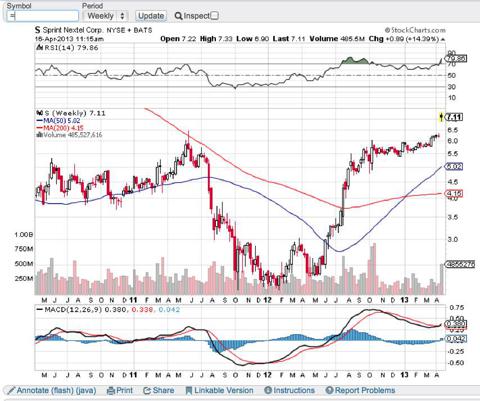Image resolution: width=480 pixels, height=401 pixels.
Task: Click the Inspect magnifier icon
Action: pyautogui.click(x=178, y=16)
